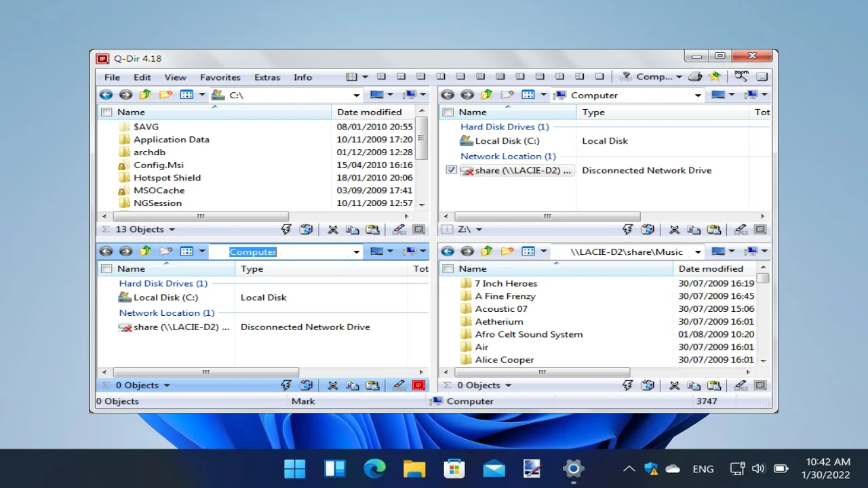This screenshot has height=488, width=868.
Task: Go back in the LACIE-D2 Music pane
Action: [x=448, y=251]
